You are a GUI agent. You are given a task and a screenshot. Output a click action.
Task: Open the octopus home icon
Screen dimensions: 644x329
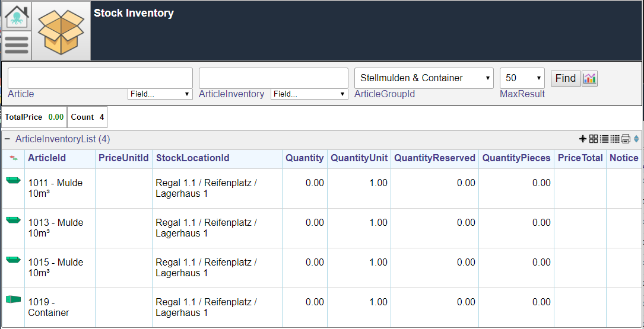17,16
